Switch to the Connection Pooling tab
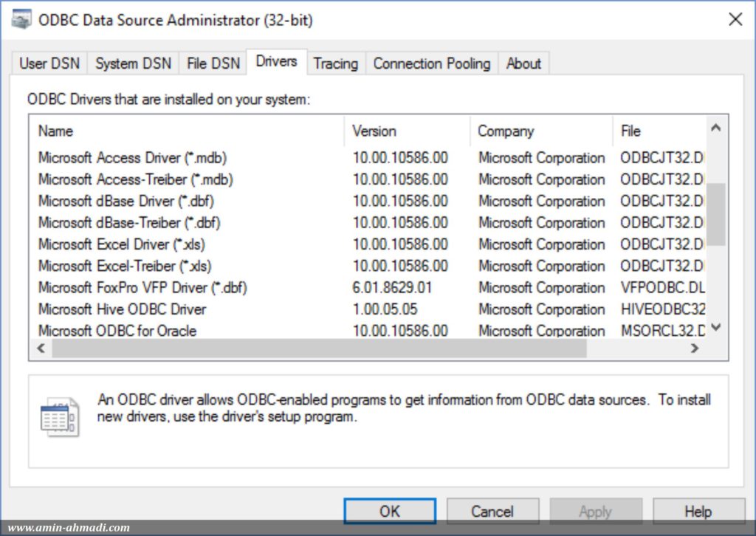The height and width of the screenshot is (536, 756). pyautogui.click(x=431, y=63)
